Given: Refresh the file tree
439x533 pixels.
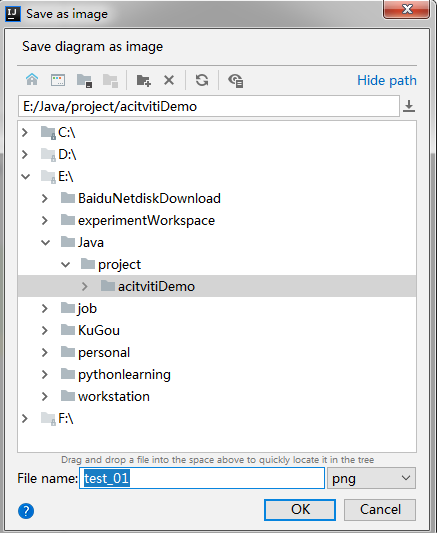Looking at the screenshot, I should pyautogui.click(x=202, y=81).
